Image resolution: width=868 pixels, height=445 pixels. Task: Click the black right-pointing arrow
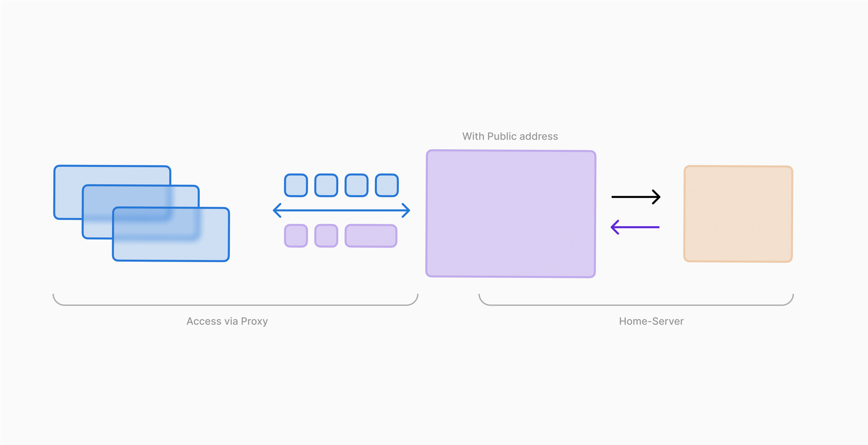(636, 197)
